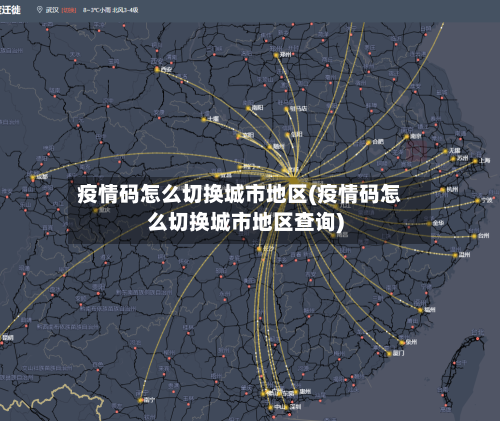Click the location pin icon beside 武汉
The image size is (500, 421).
point(39,10)
